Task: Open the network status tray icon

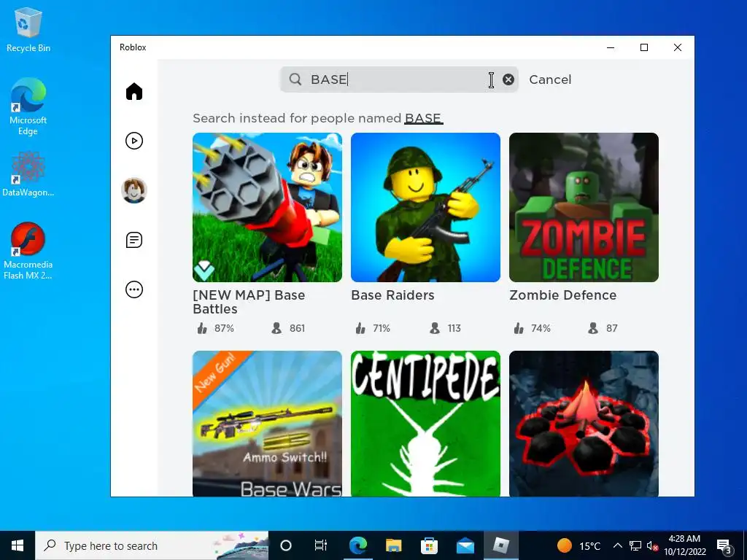Action: tap(635, 545)
